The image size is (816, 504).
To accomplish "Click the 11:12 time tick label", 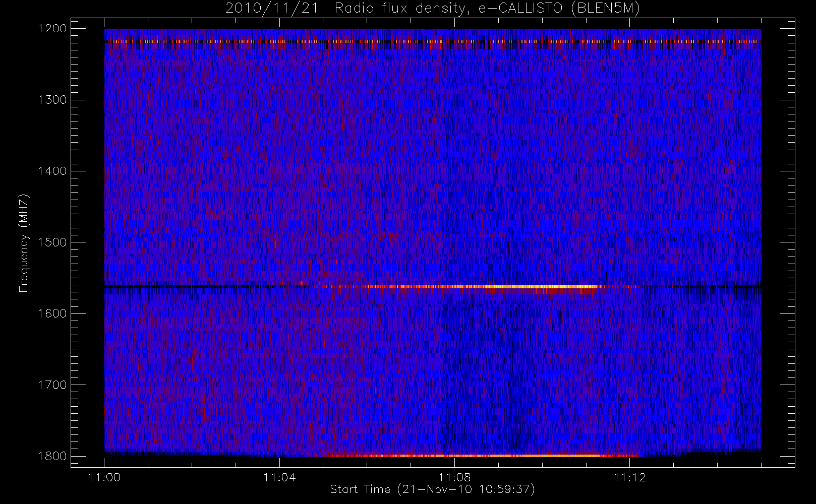I will coord(629,477).
